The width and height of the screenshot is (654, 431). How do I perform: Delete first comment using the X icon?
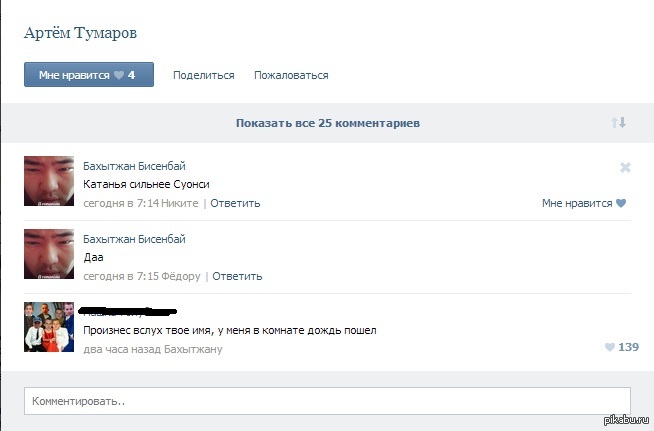coord(625,167)
